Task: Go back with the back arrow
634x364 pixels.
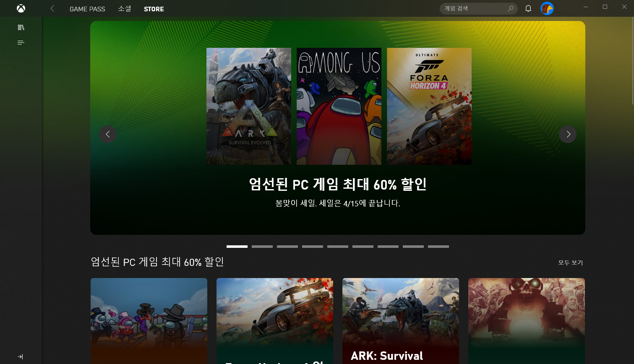Action: [x=52, y=8]
